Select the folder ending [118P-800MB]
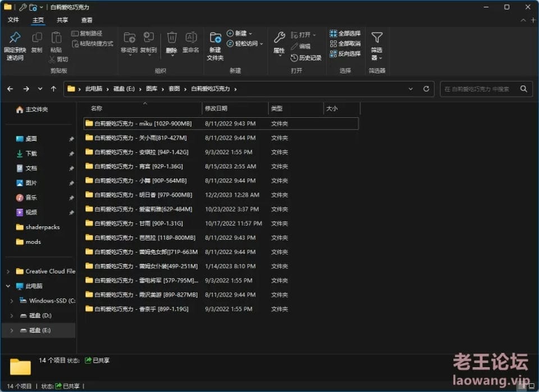539x392 pixels. coord(221,238)
